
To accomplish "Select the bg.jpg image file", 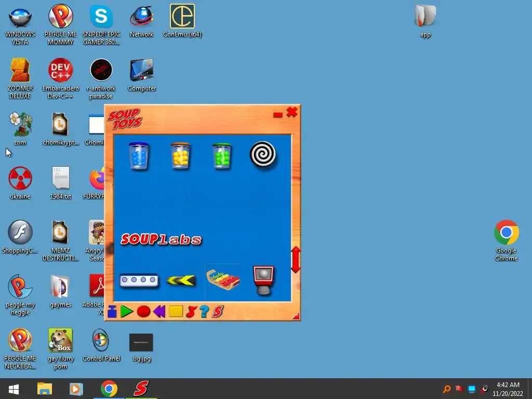I will pos(141,348).
